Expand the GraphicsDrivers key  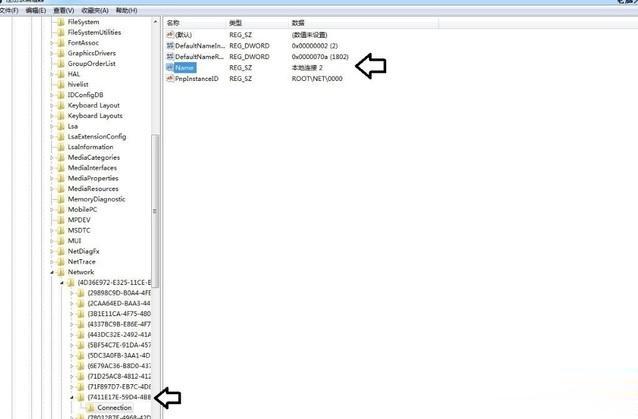[x=52, y=54]
